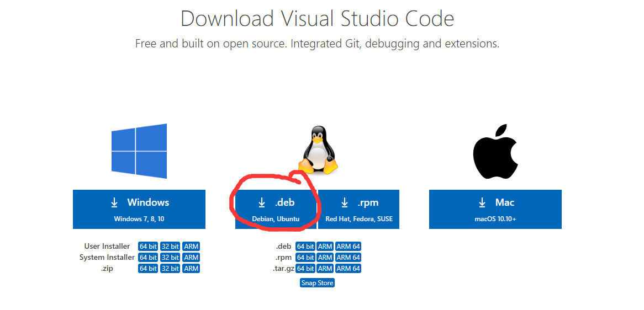This screenshot has width=644, height=310.
Task: Select User Installer 64 bit
Action: click(148, 247)
